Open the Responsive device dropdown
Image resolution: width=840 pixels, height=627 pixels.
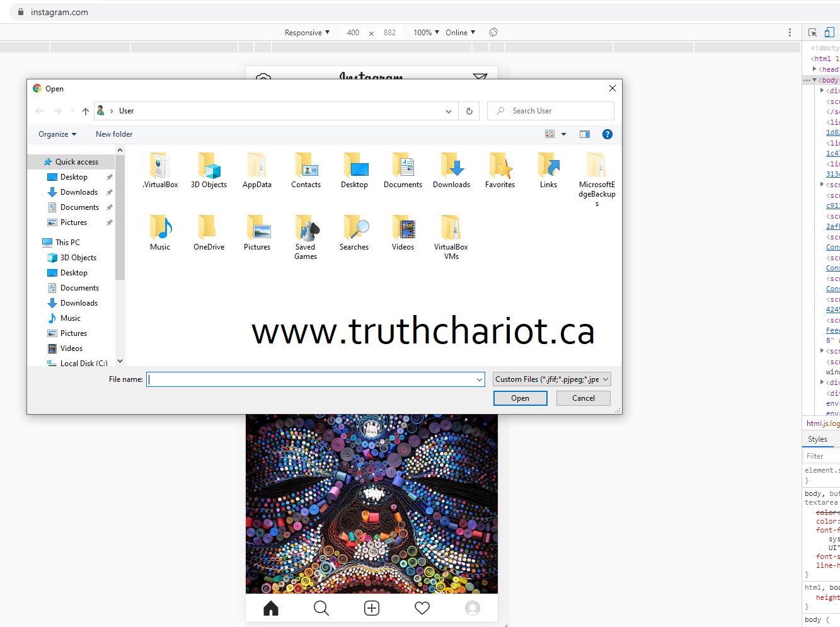(307, 33)
